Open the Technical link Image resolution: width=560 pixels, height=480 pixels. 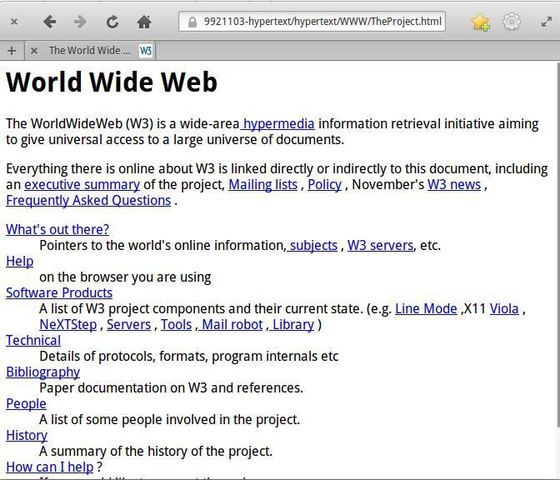(33, 340)
